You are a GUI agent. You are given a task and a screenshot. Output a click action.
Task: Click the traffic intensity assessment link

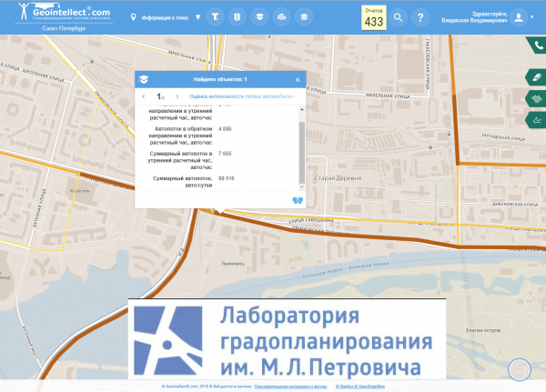point(241,96)
